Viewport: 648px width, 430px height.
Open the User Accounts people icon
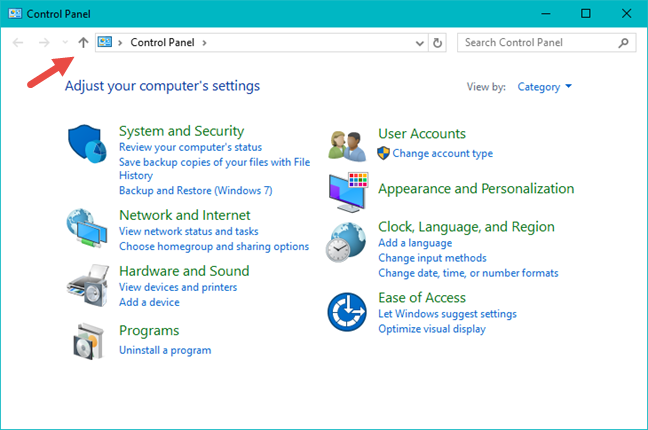pos(349,146)
